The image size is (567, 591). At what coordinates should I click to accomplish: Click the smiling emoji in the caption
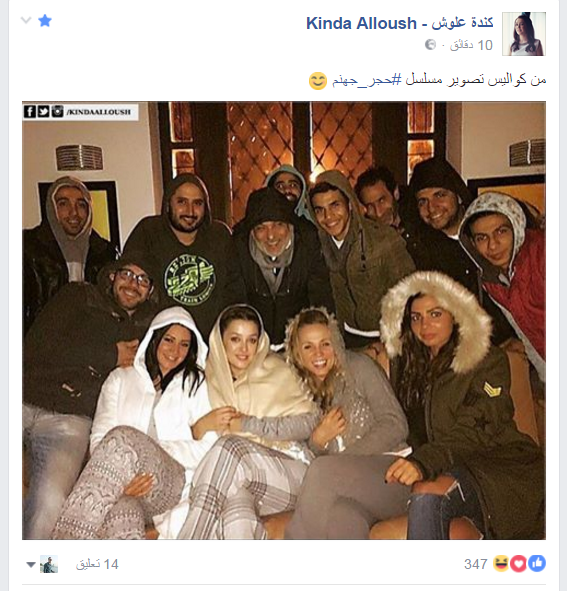[x=318, y=81]
